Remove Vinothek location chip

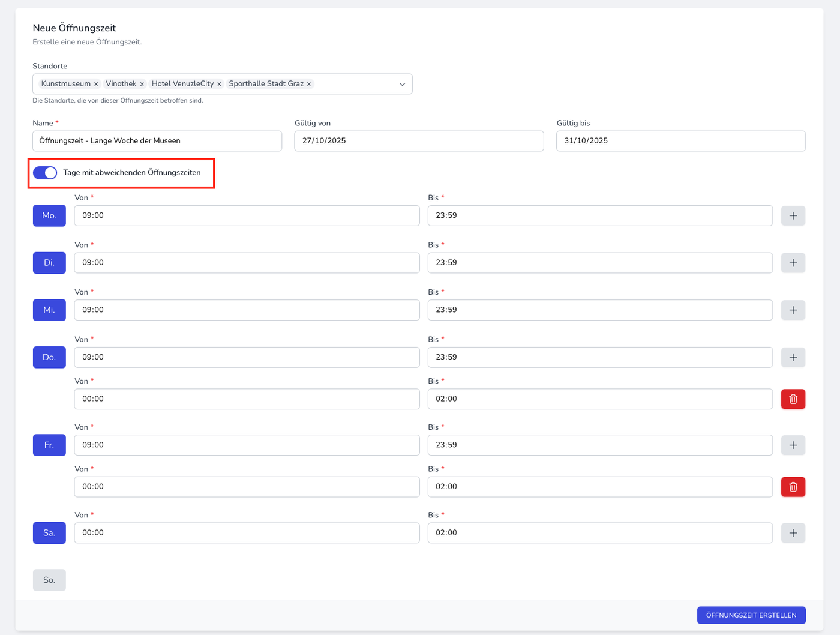pyautogui.click(x=142, y=85)
